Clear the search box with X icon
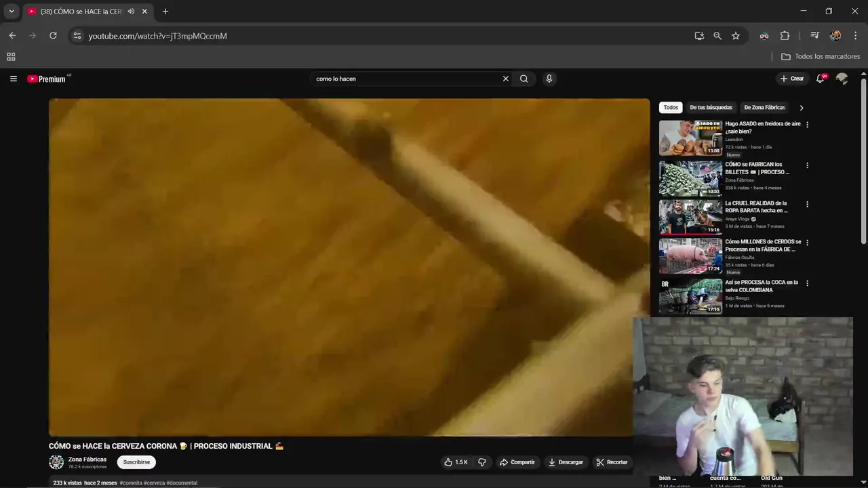 click(505, 79)
